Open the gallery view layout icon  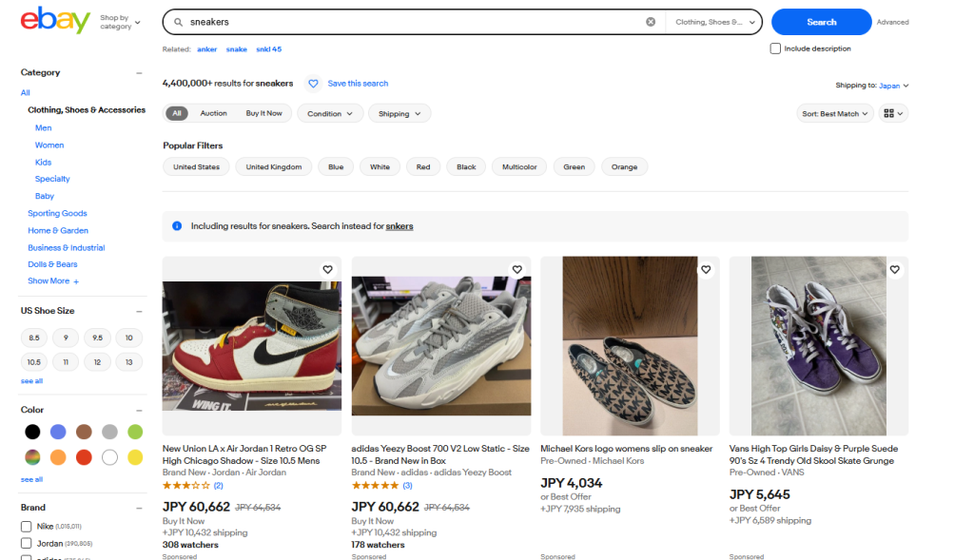pos(893,113)
